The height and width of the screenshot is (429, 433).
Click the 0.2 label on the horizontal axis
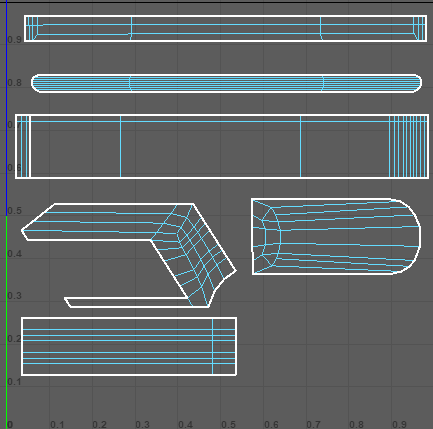click(99, 424)
